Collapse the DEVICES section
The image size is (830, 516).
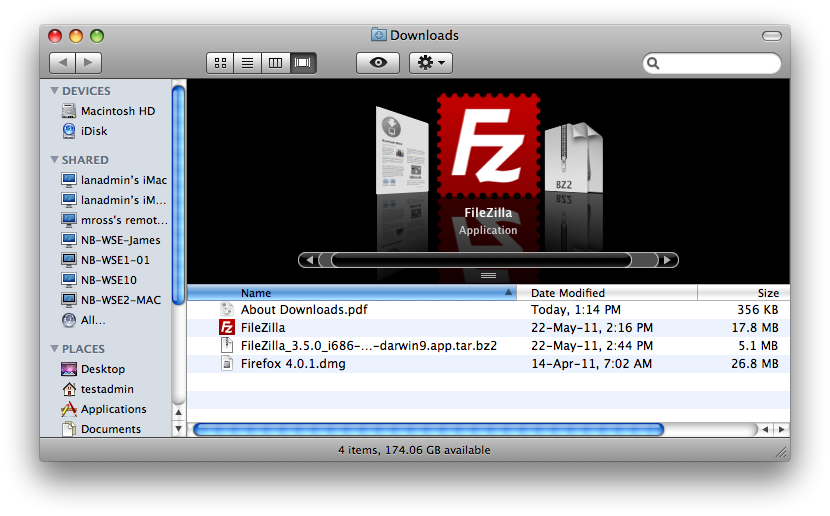(54, 90)
